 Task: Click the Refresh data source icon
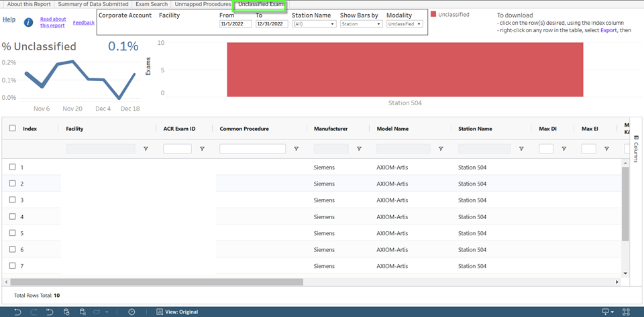[x=66, y=312]
